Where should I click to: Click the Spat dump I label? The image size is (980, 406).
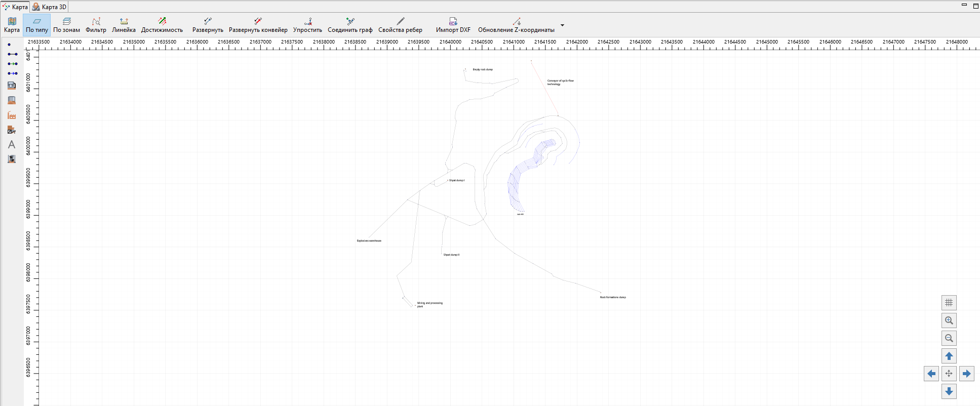tap(456, 180)
